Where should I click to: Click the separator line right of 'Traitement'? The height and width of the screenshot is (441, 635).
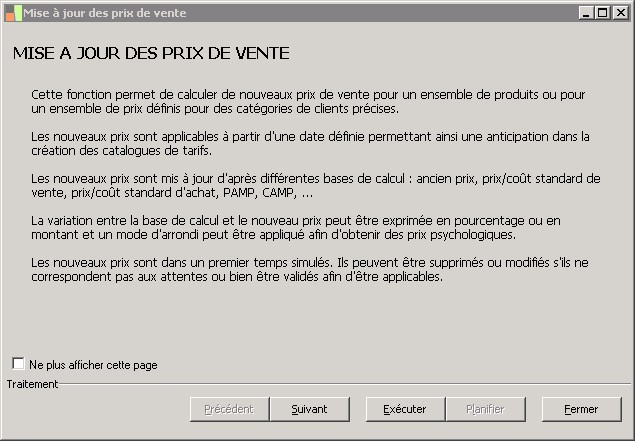[340, 384]
